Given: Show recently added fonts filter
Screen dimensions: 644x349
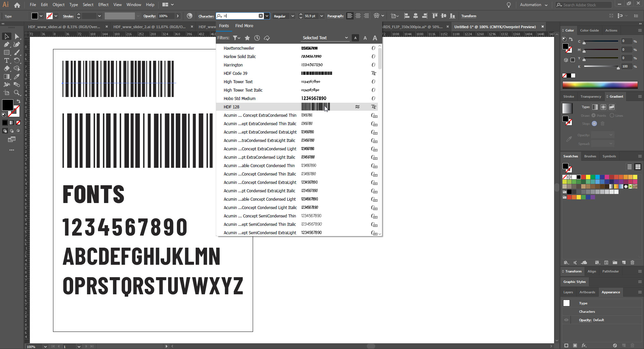Looking at the screenshot, I should click(x=257, y=38).
